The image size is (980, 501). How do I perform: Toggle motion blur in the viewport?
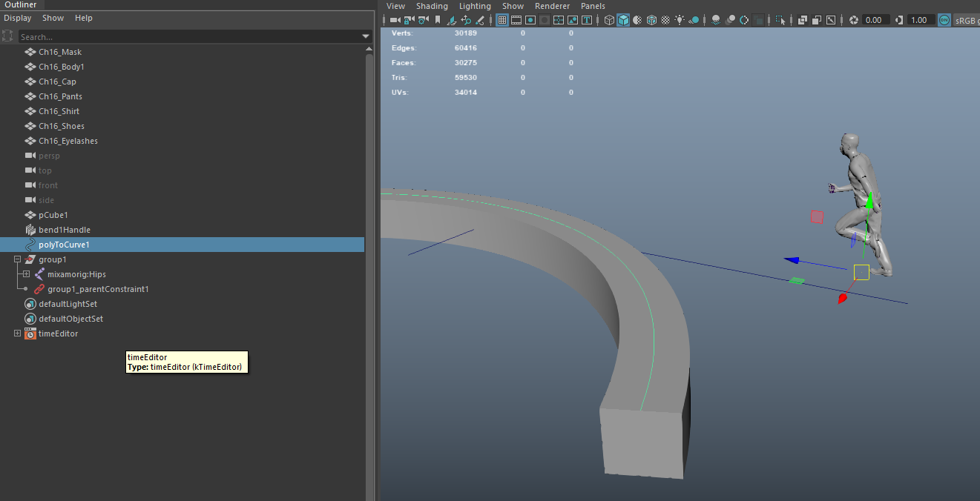731,20
